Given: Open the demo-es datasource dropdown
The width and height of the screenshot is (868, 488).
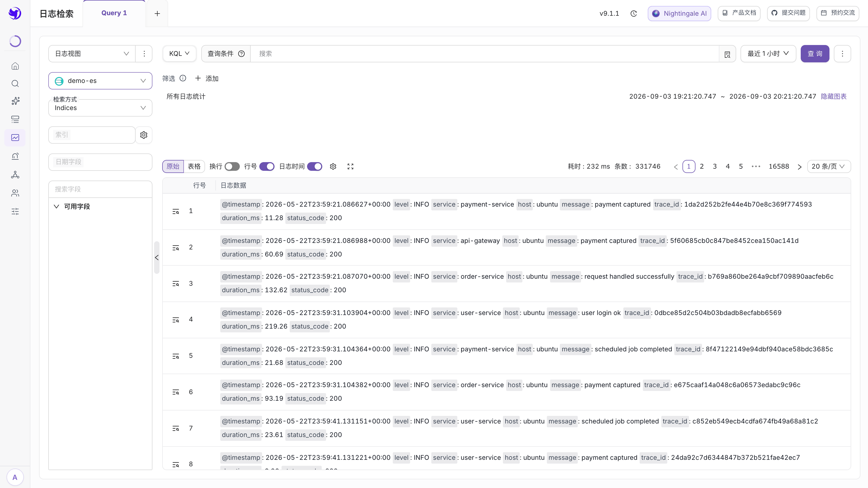Looking at the screenshot, I should coord(100,81).
